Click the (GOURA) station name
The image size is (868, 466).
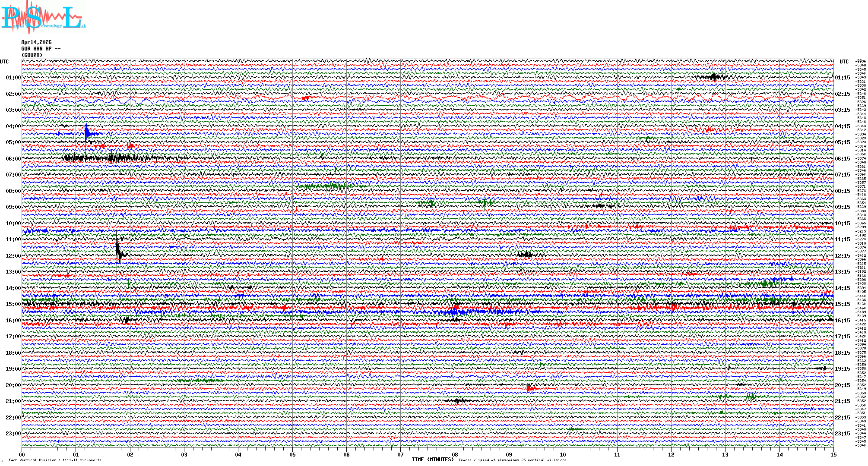[x=32, y=55]
